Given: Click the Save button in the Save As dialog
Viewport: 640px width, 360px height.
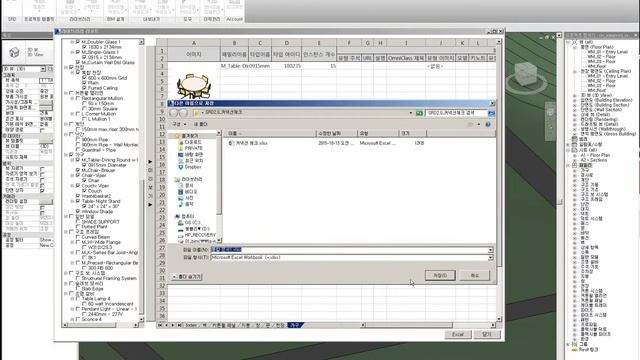Looking at the screenshot, I should pyautogui.click(x=440, y=276).
